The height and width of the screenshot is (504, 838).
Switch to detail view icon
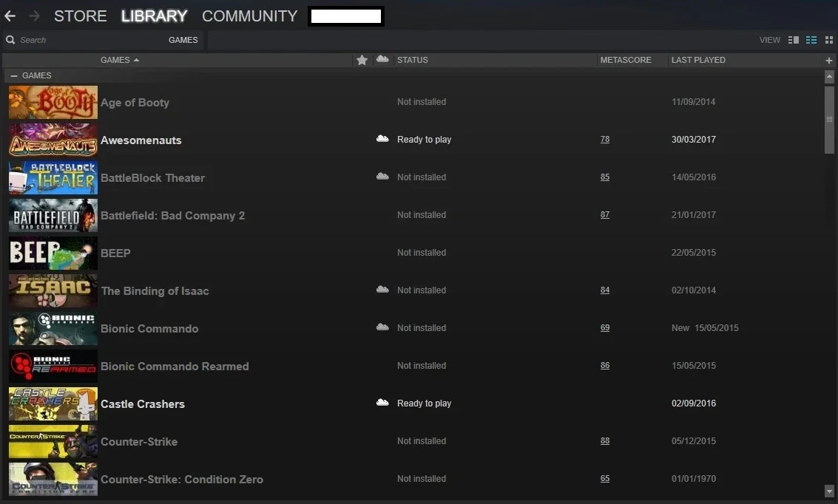coord(794,40)
